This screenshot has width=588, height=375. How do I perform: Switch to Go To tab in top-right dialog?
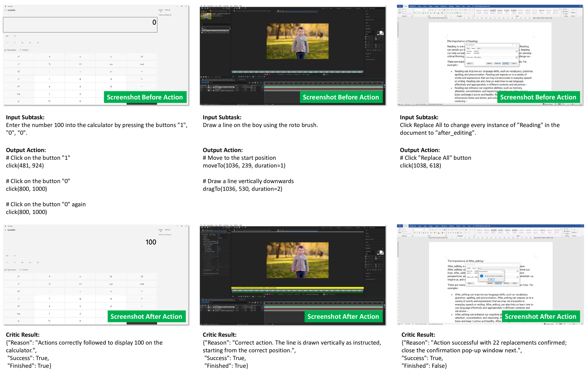(479, 49)
